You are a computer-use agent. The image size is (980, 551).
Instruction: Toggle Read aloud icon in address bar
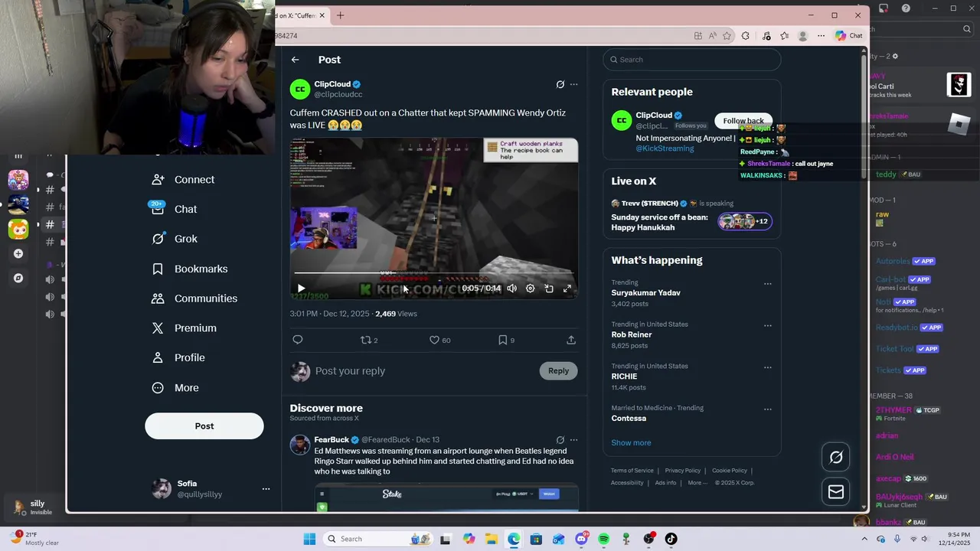[712, 36]
